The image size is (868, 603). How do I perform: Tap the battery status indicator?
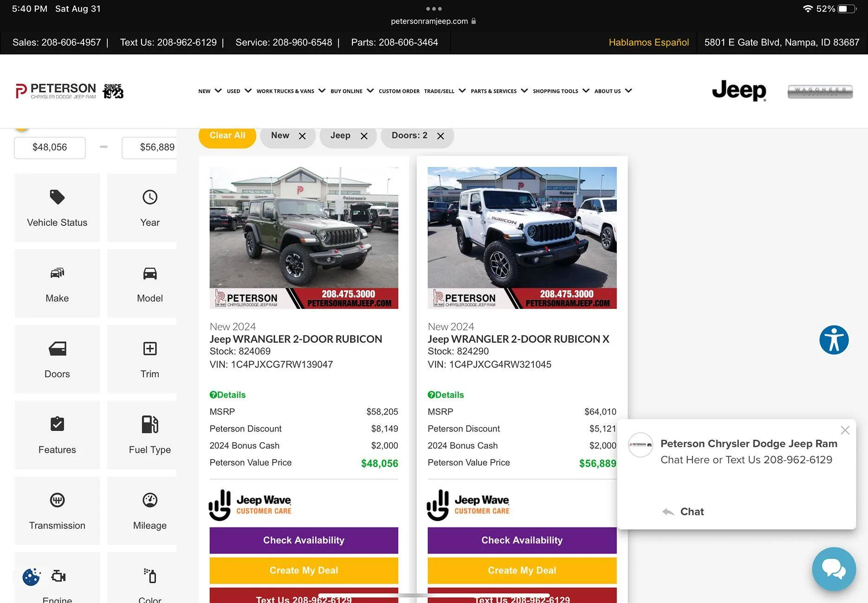pyautogui.click(x=847, y=8)
